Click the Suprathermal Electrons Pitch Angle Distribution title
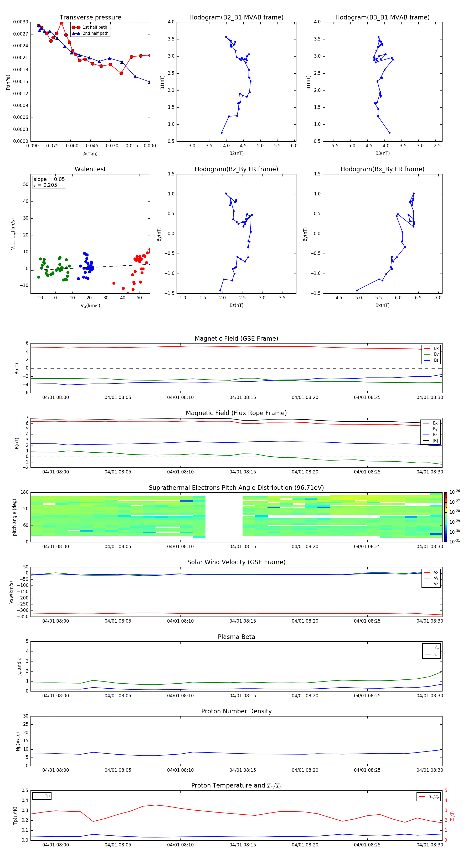This screenshot has height=868, width=473. pos(236,488)
